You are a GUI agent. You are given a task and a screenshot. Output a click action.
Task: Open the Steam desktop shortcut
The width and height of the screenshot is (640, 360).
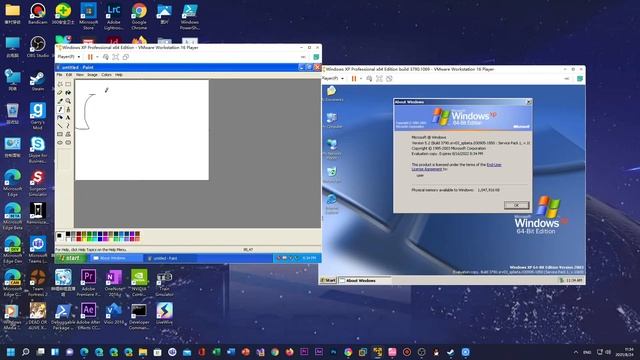click(x=38, y=80)
